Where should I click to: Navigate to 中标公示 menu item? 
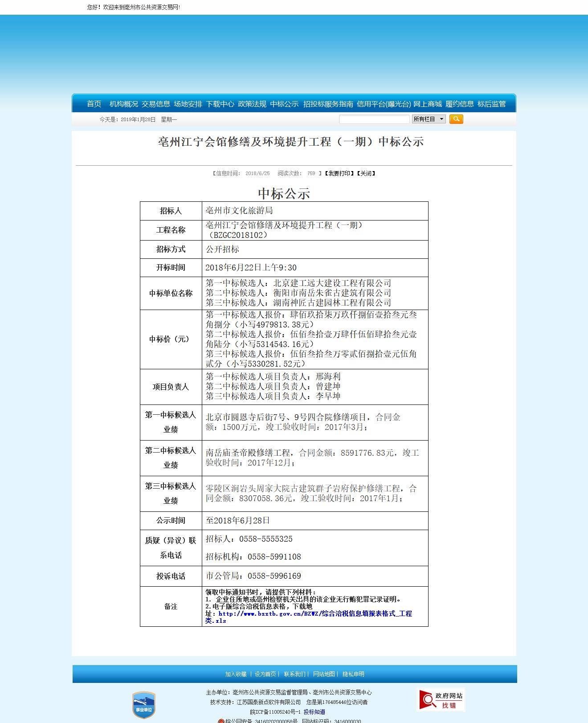tap(284, 104)
